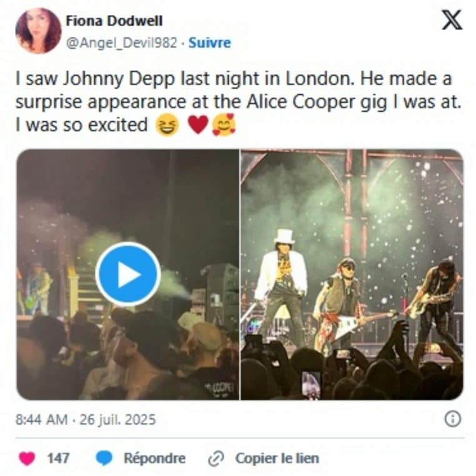Screen dimensions: 476x476
Task: Open the tweet info circle icon
Action: pos(452,419)
